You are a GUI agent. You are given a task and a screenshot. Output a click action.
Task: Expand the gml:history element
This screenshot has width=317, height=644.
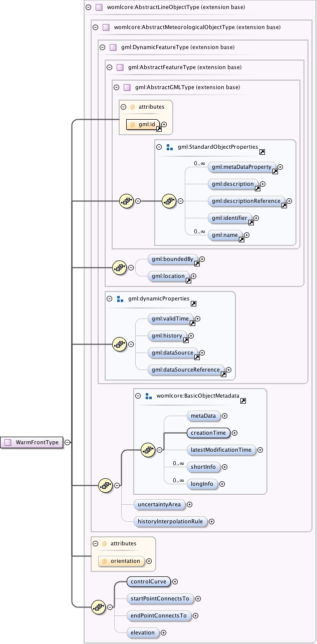(x=191, y=336)
